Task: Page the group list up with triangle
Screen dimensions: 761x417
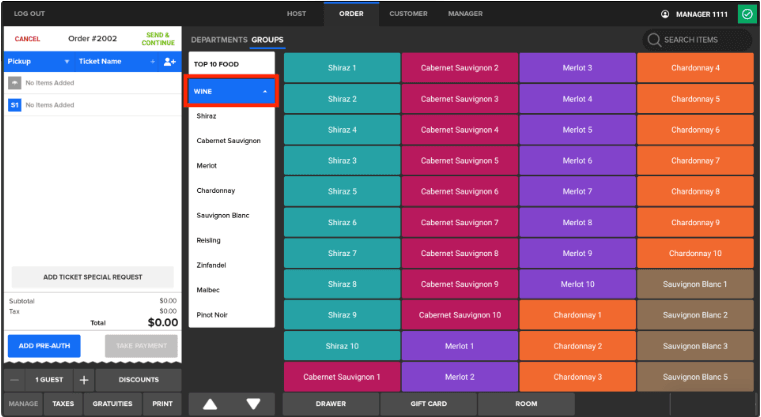Action: click(x=210, y=404)
